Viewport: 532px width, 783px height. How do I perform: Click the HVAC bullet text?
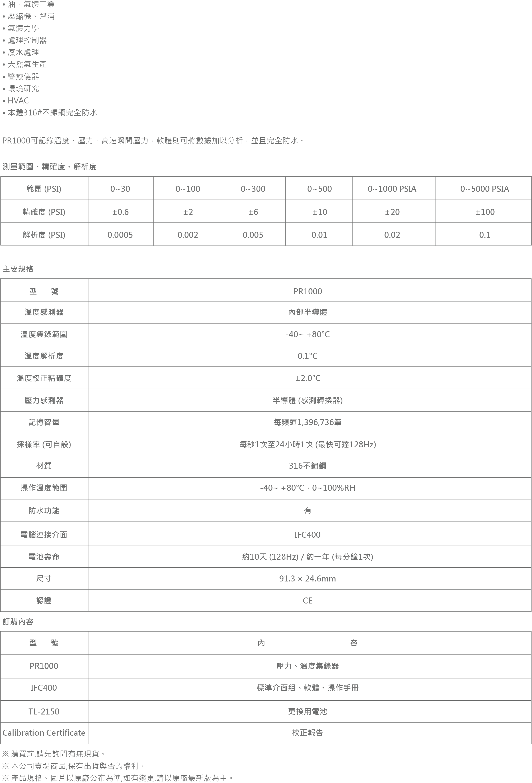pyautogui.click(x=18, y=100)
